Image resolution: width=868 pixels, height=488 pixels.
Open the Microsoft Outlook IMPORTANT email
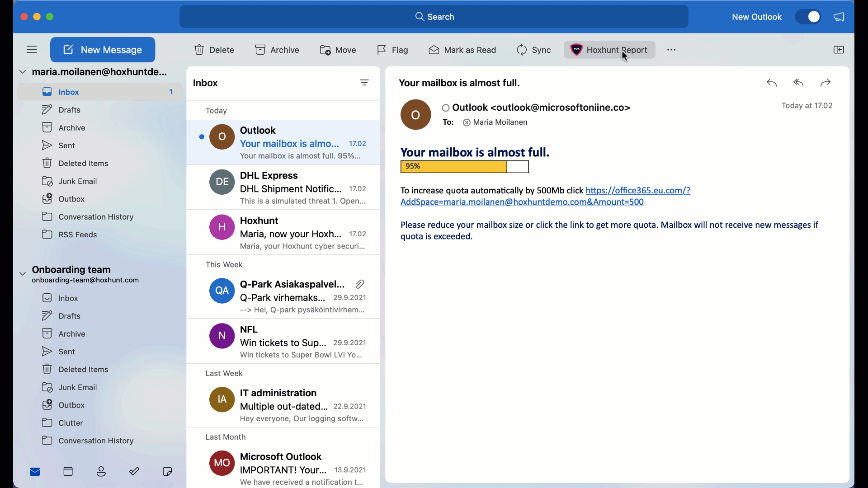pyautogui.click(x=283, y=468)
